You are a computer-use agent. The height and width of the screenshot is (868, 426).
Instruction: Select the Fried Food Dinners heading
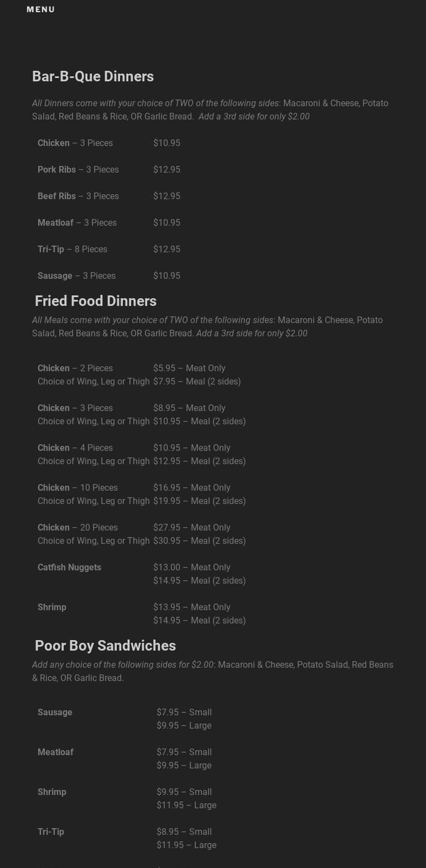coord(96,301)
